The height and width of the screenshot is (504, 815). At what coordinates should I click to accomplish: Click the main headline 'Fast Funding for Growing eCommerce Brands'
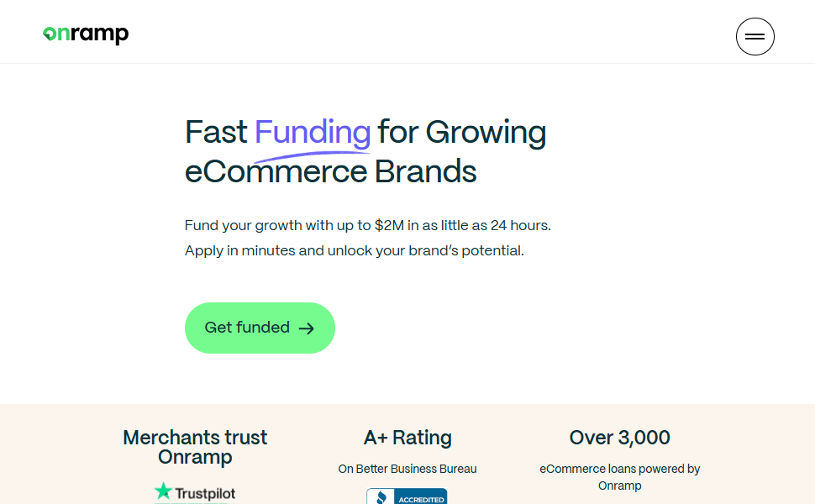(365, 151)
